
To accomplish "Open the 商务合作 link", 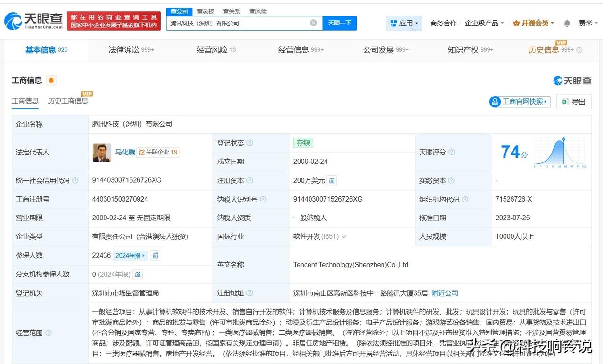I will click(x=444, y=23).
